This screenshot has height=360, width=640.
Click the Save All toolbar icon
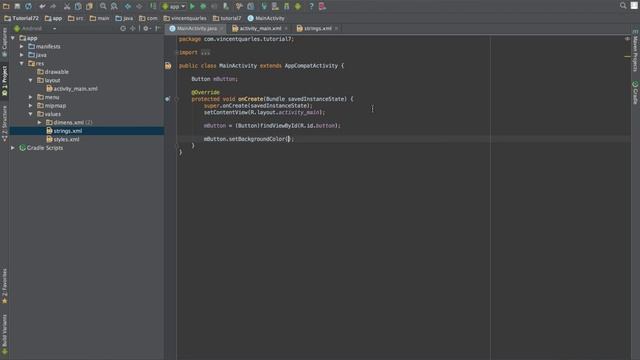[x=17, y=6]
